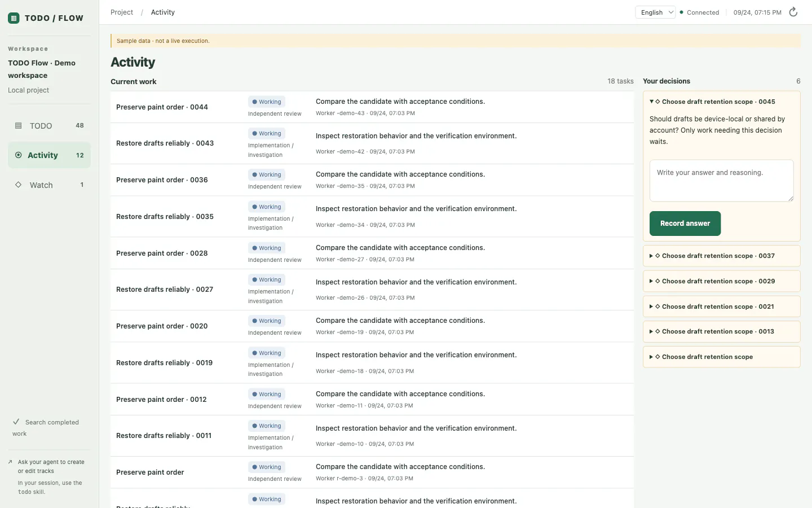Click the Local project label

click(28, 90)
